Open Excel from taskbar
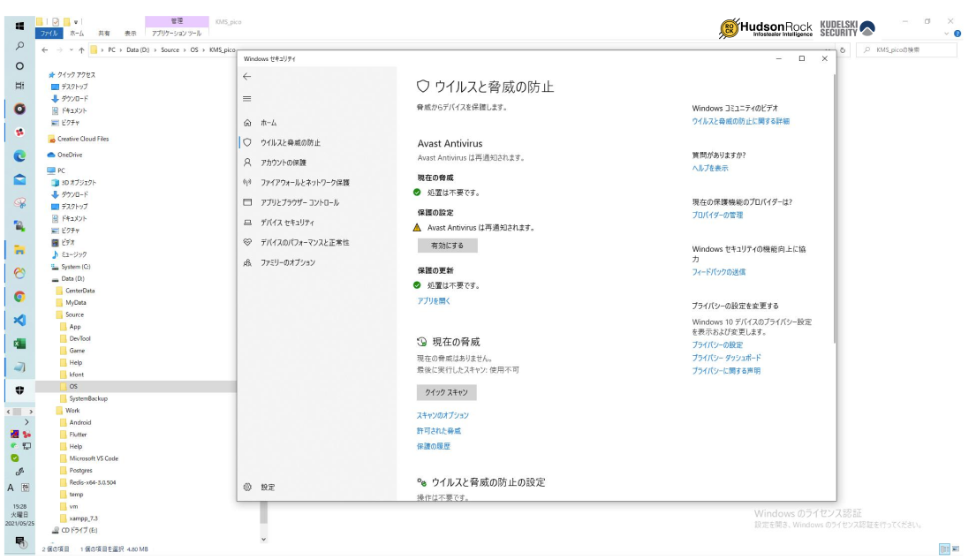976x560 pixels. point(20,344)
